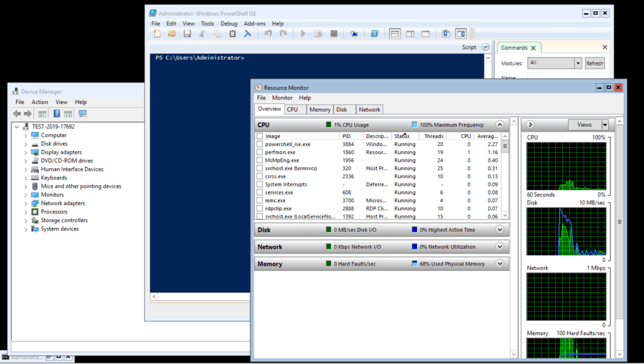Collapse the TEST-2019-17692 root node
The width and height of the screenshot is (644, 364).
click(x=16, y=127)
